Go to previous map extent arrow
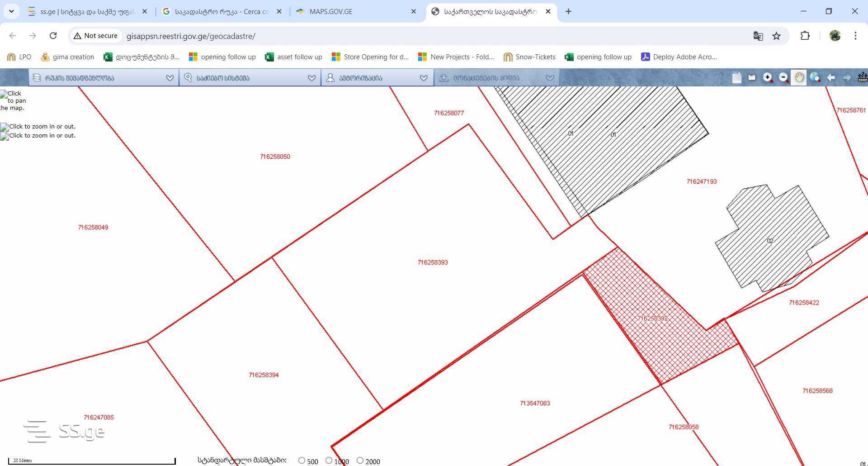 tap(831, 78)
